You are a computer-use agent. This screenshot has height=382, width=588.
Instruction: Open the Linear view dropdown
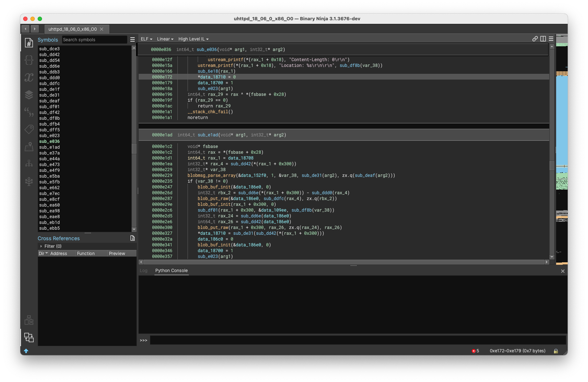pyautogui.click(x=165, y=39)
